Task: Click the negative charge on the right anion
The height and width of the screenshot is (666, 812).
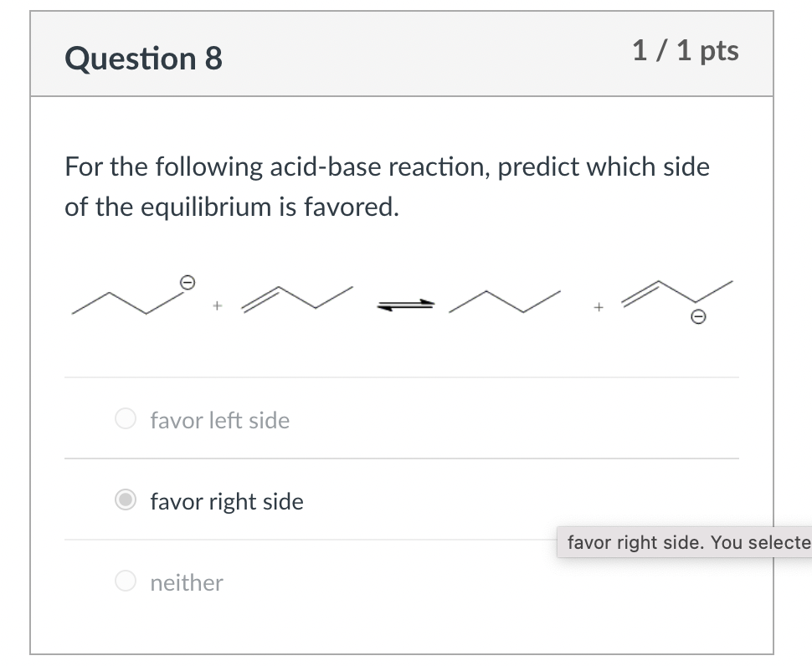Action: [x=697, y=319]
